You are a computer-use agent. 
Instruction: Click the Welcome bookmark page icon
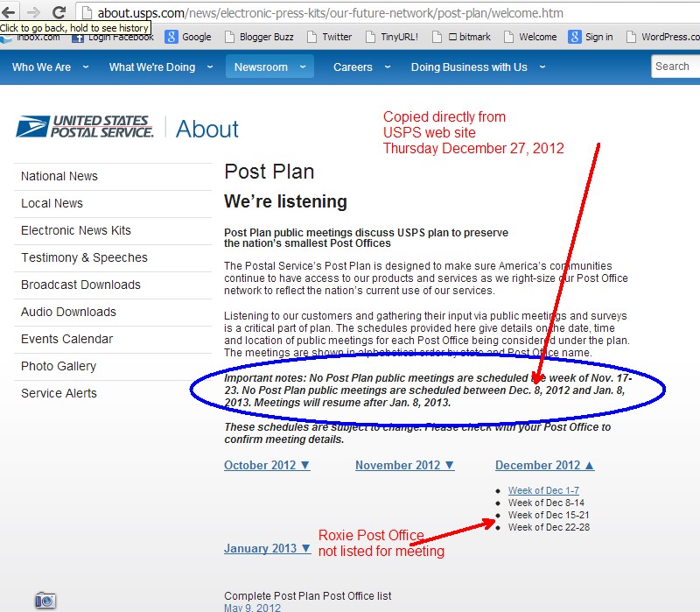[x=508, y=37]
